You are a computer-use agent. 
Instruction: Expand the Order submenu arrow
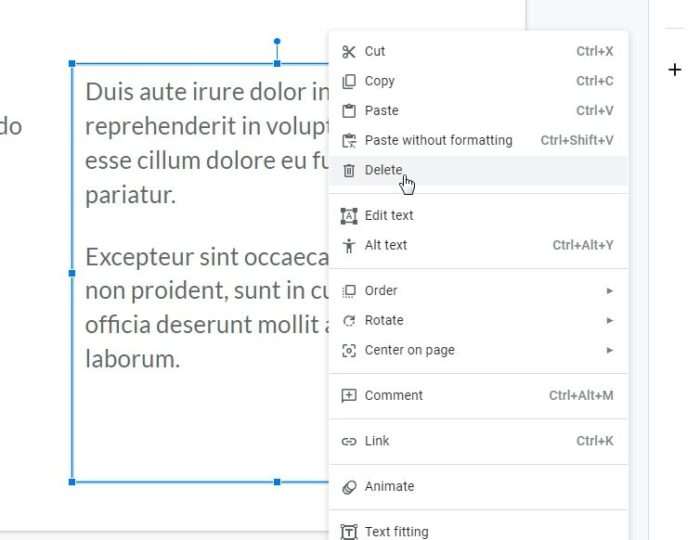(609, 291)
